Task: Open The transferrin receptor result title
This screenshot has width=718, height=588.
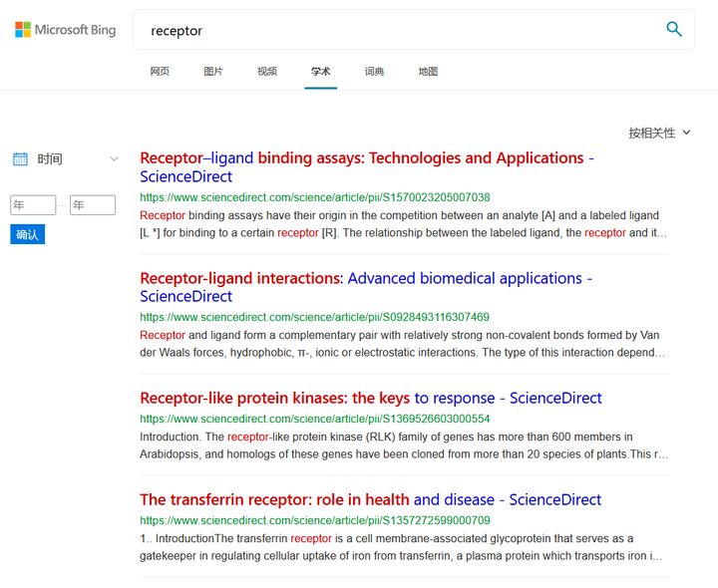Action: (x=370, y=499)
